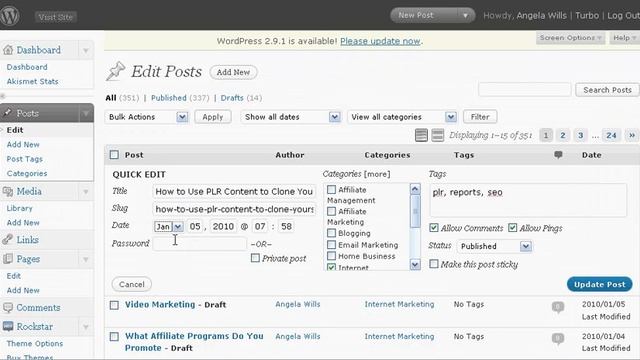The width and height of the screenshot is (640, 360).
Task: Open Theme Options under Rockstar
Action: [x=35, y=343]
